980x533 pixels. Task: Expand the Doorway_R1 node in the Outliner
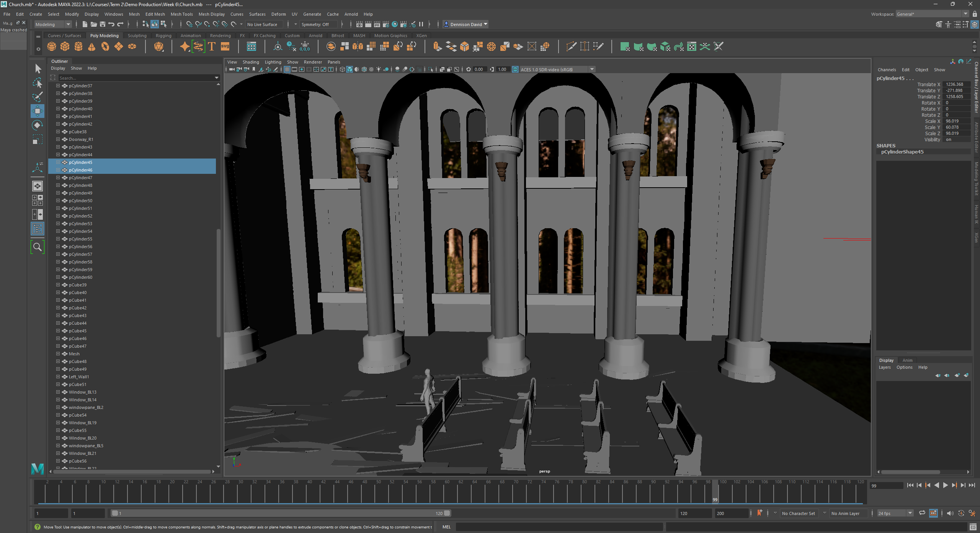tap(58, 139)
